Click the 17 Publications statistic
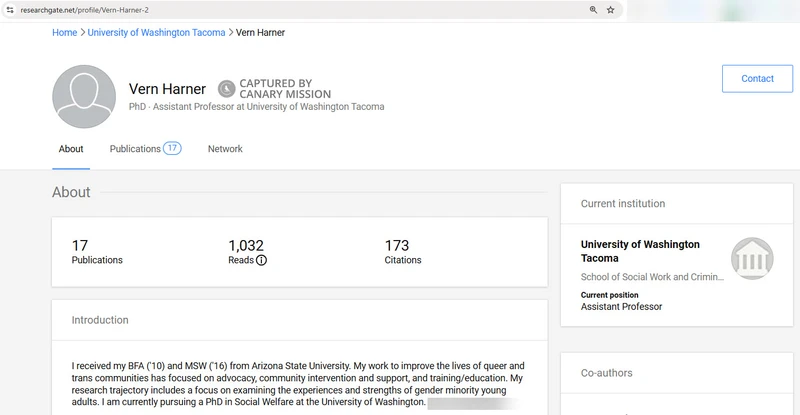This screenshot has width=800, height=415. [x=97, y=252]
